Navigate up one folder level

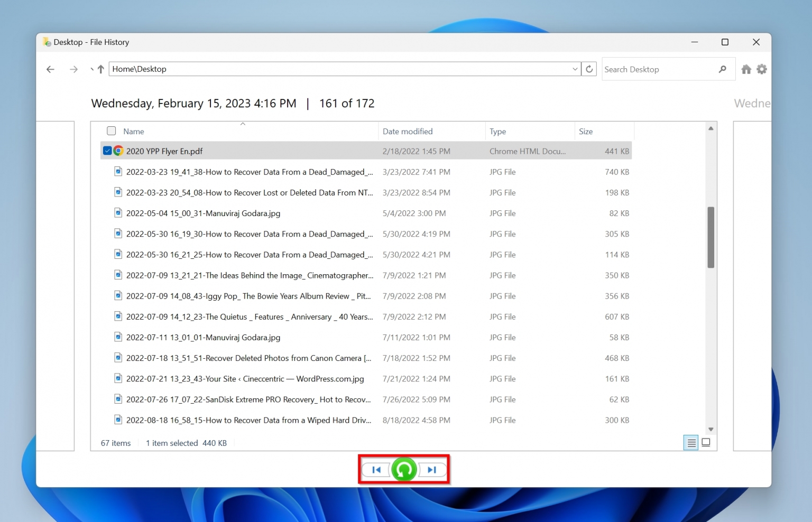click(100, 69)
